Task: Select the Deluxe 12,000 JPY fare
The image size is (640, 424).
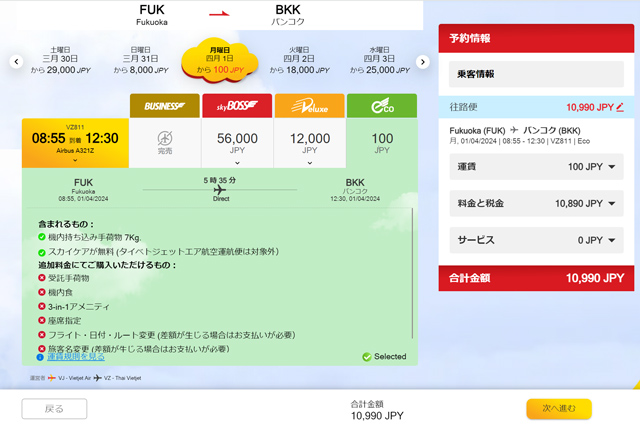Action: click(x=310, y=142)
